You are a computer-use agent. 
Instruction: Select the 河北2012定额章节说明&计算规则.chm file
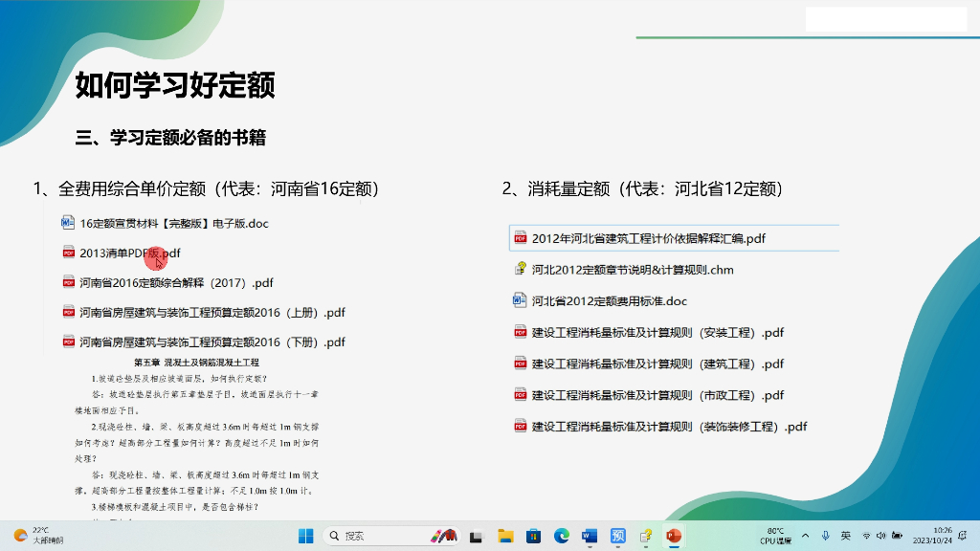pos(632,270)
